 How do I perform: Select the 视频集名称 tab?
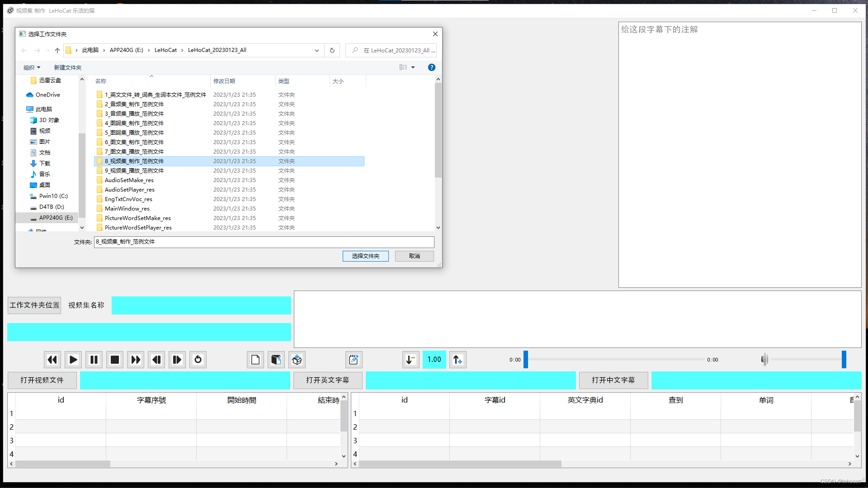coord(86,305)
